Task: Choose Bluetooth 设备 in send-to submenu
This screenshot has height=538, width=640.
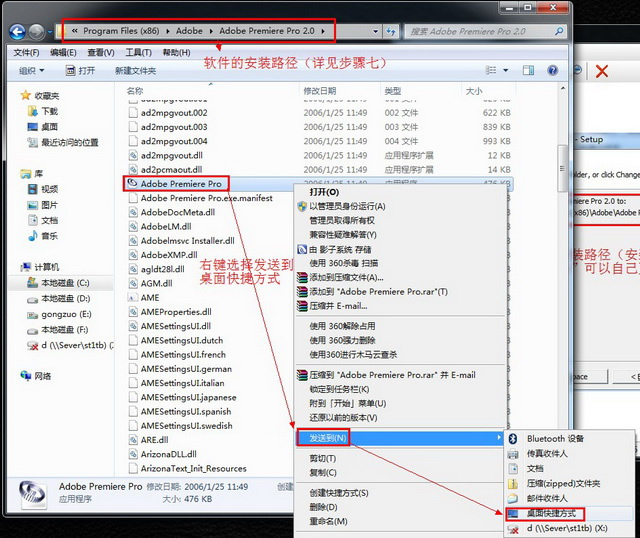Action: 555,439
